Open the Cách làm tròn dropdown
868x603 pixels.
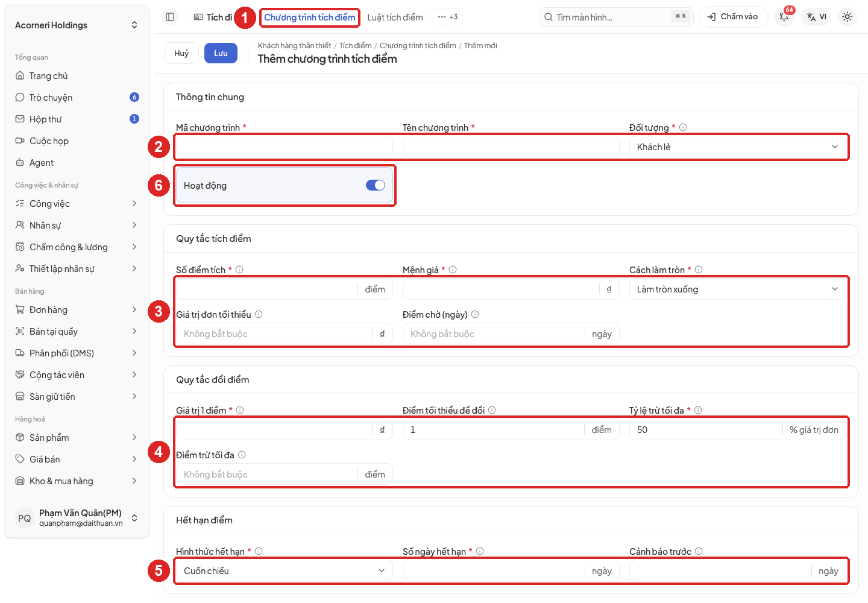pos(738,289)
